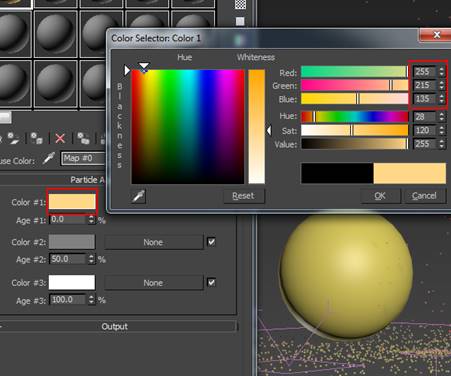Click the Hue value field showing 28
The image size is (451, 376).
click(x=425, y=117)
